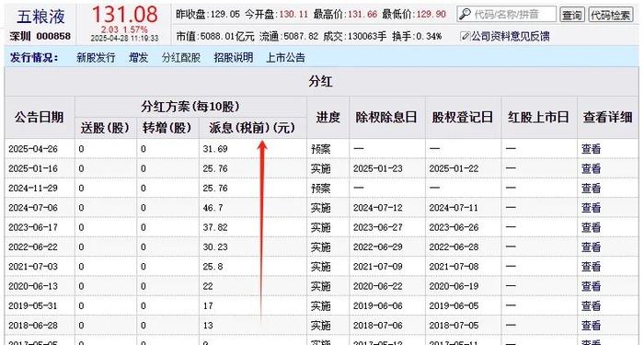
Task: View details for the 2025-04-26 dividend row
Action: [x=591, y=149]
